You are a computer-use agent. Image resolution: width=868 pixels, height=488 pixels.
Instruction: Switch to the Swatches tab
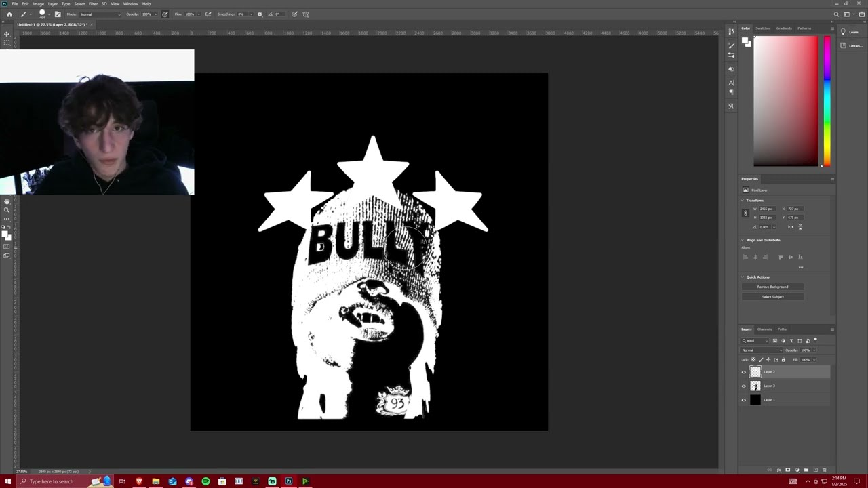pos(763,28)
